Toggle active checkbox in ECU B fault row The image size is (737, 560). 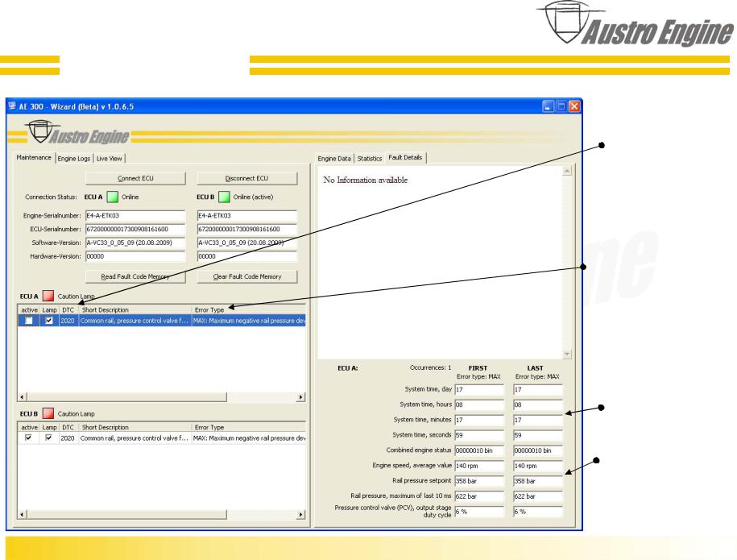point(29,438)
